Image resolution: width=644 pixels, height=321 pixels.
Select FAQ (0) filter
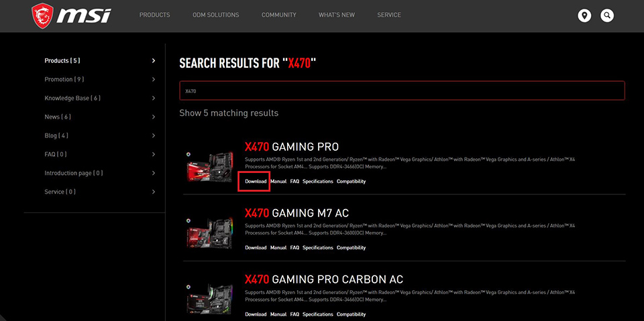56,154
